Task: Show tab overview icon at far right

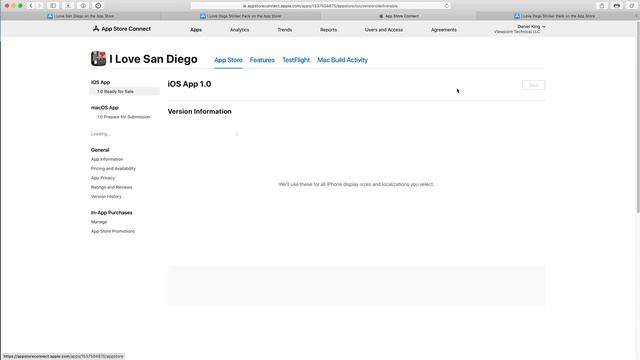Action: tap(631, 6)
